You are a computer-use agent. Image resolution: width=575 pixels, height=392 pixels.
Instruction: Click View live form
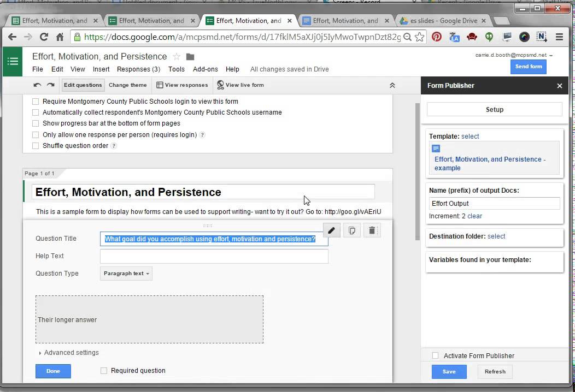click(x=240, y=85)
